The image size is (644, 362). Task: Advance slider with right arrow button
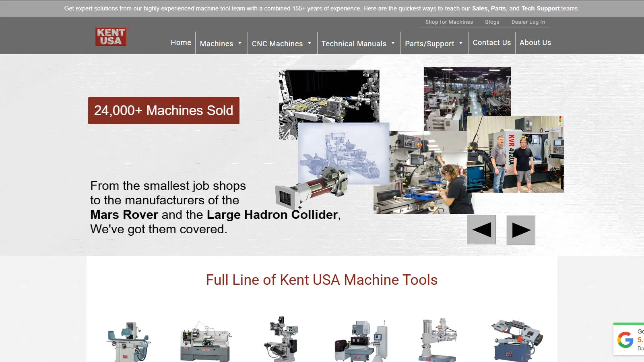point(521,230)
